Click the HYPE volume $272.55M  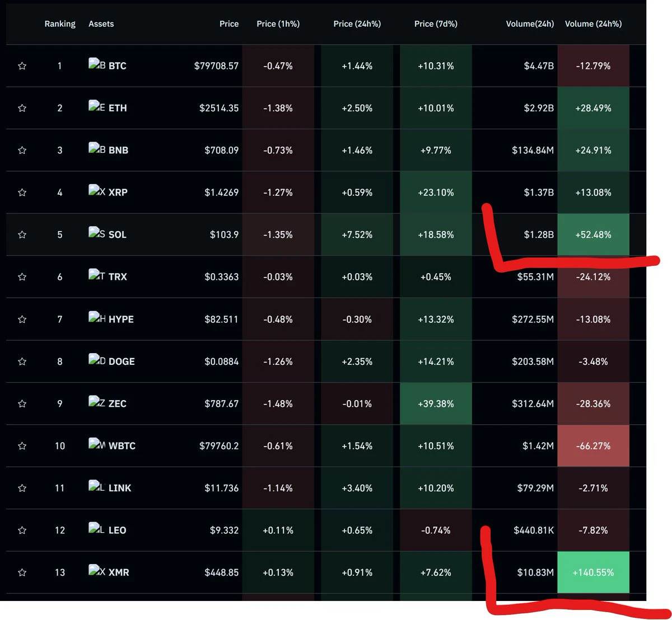(533, 319)
